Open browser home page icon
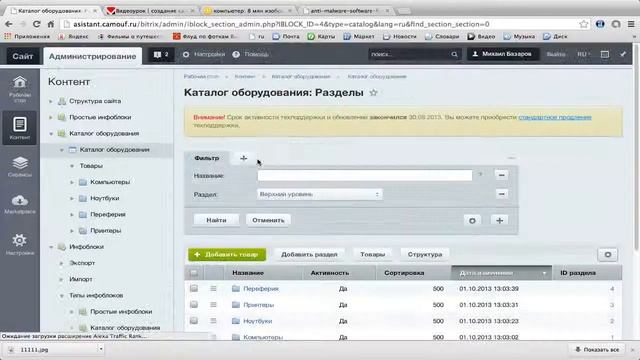The height and width of the screenshot is (360, 640). click(x=51, y=24)
